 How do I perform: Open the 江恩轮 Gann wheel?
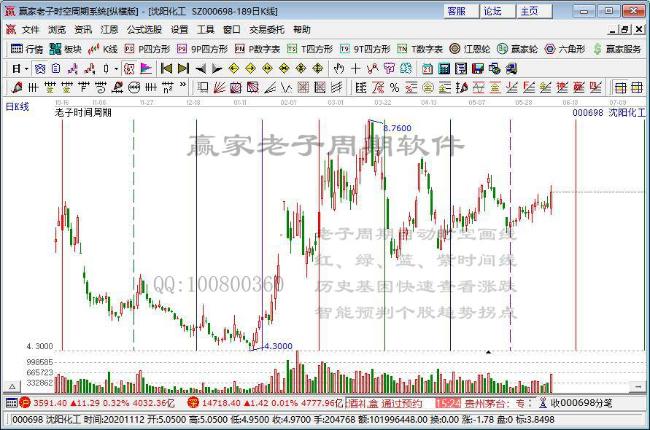(x=470, y=49)
